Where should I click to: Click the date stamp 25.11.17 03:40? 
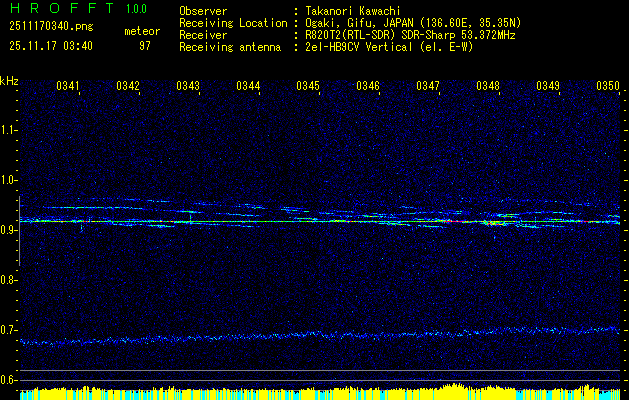(51, 46)
